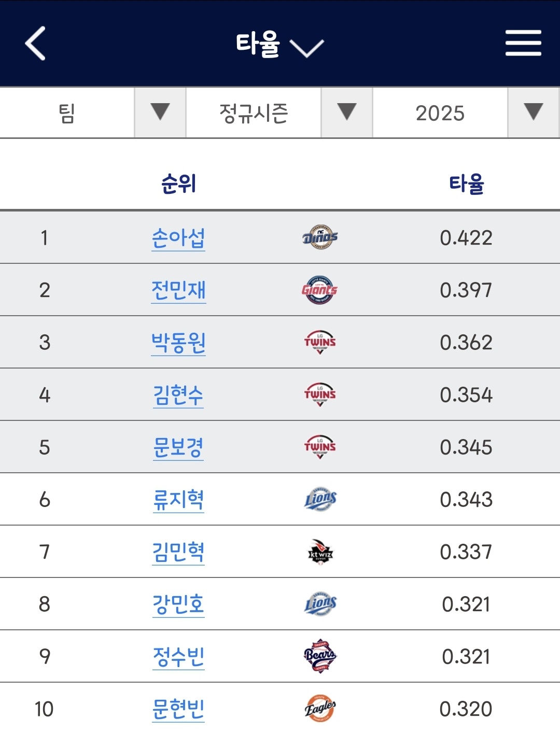Open the 팀 filter dropdown
Screen dimensions: 560x734
pos(93,112)
